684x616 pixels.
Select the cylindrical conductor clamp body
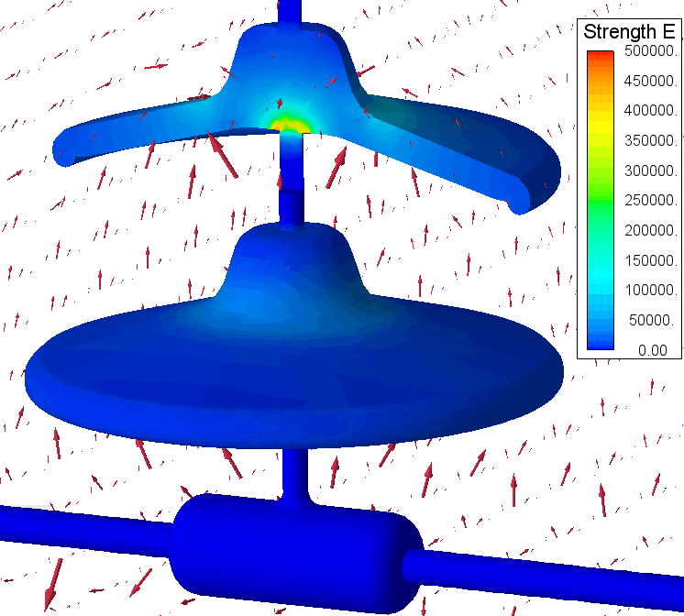(x=296, y=553)
